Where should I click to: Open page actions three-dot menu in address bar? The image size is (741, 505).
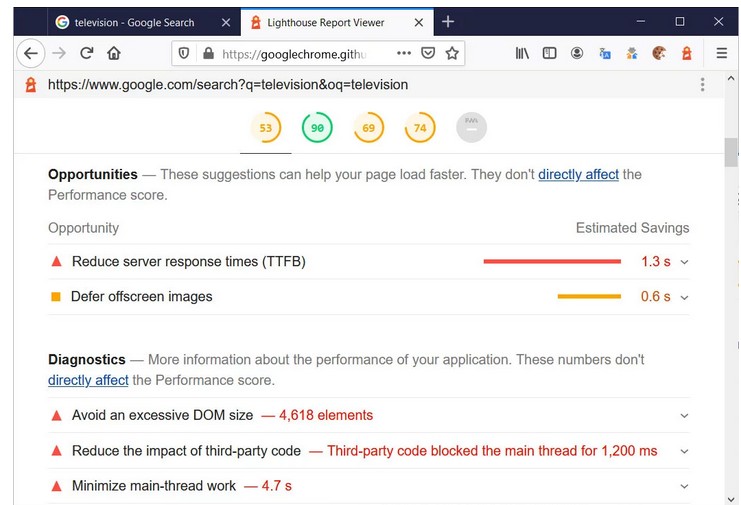(x=404, y=53)
